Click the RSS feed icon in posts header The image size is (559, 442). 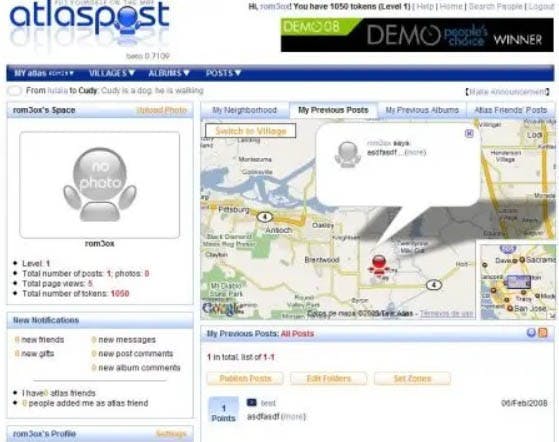click(x=543, y=333)
